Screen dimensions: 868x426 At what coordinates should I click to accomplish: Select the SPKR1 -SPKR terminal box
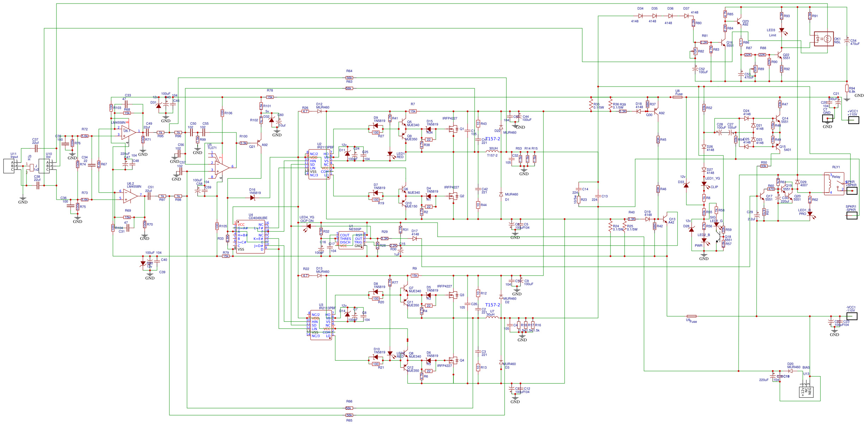852,215
